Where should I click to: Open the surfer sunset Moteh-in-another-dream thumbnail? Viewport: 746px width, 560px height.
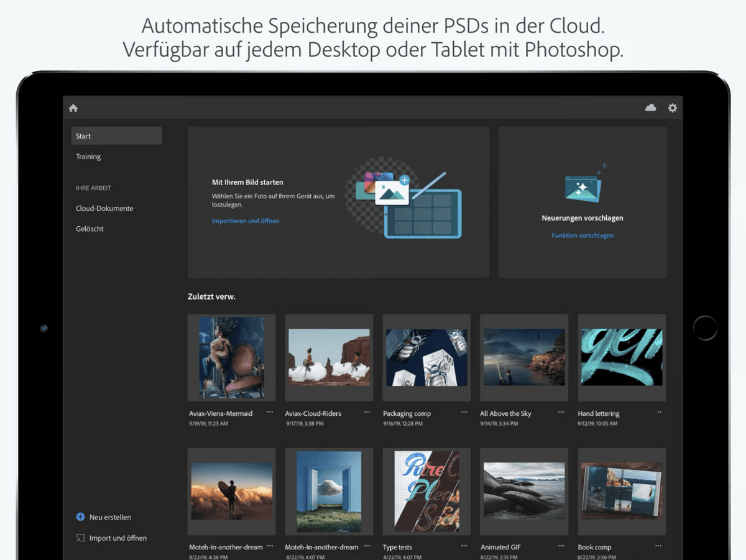[231, 491]
